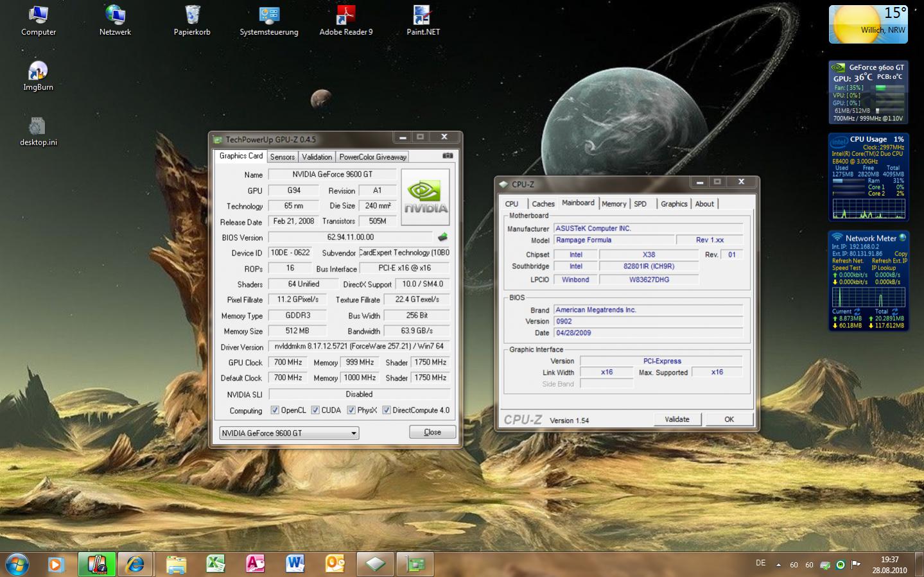The height and width of the screenshot is (577, 924).
Task: Click the GPU-Z screenshot camera icon
Action: (448, 156)
